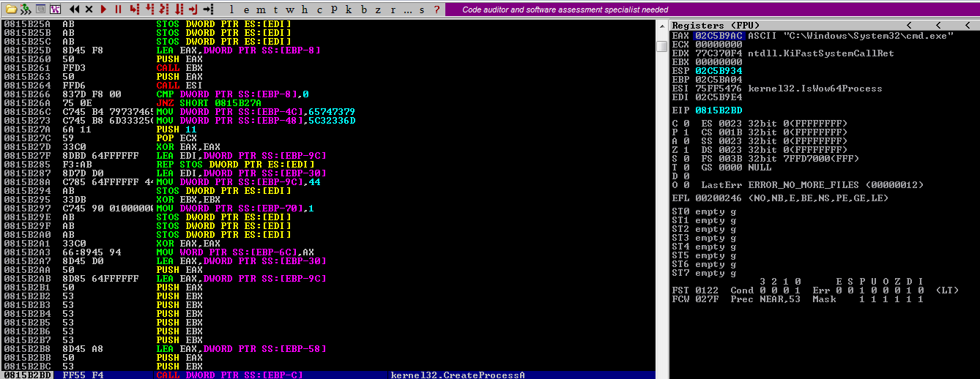Restart the program with the rewind icon
Screen dimensions: 980x379
point(75,10)
